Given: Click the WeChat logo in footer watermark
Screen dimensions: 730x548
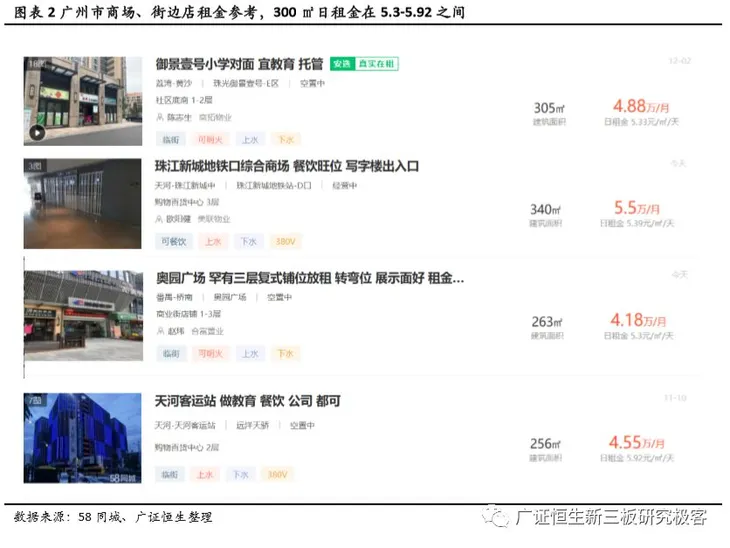Looking at the screenshot, I should pyautogui.click(x=497, y=517).
